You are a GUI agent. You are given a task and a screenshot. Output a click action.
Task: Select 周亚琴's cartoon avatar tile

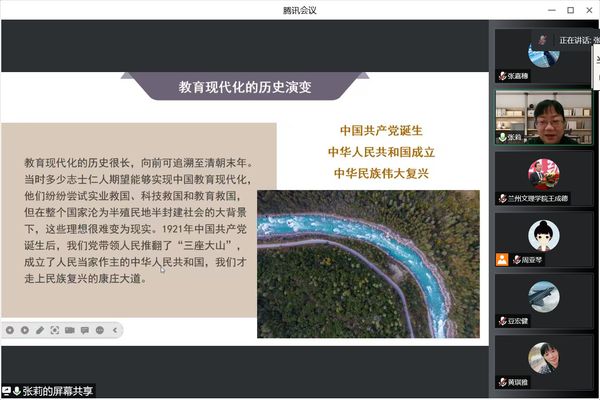pyautogui.click(x=544, y=238)
